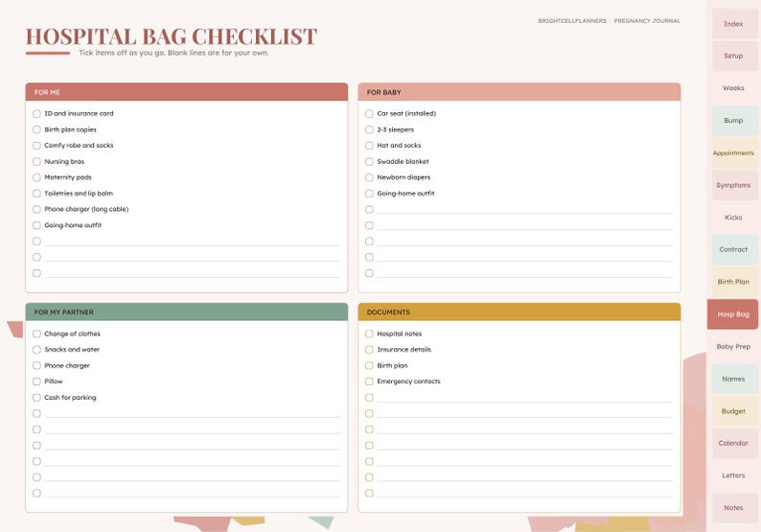Click first blank line under Cash for parking

click(x=193, y=413)
